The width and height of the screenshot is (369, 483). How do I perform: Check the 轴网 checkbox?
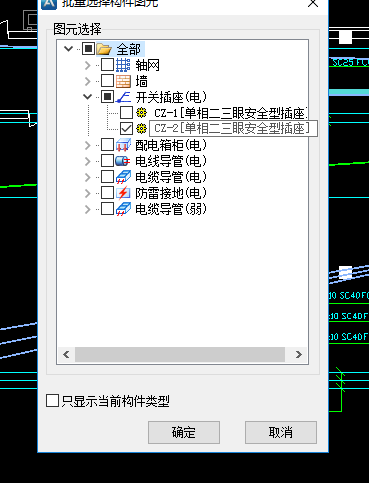pyautogui.click(x=107, y=65)
